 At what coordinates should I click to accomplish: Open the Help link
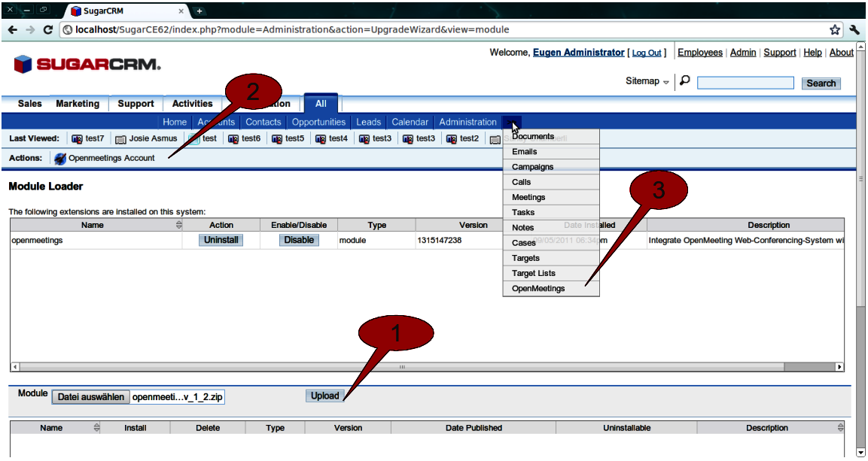click(x=812, y=53)
